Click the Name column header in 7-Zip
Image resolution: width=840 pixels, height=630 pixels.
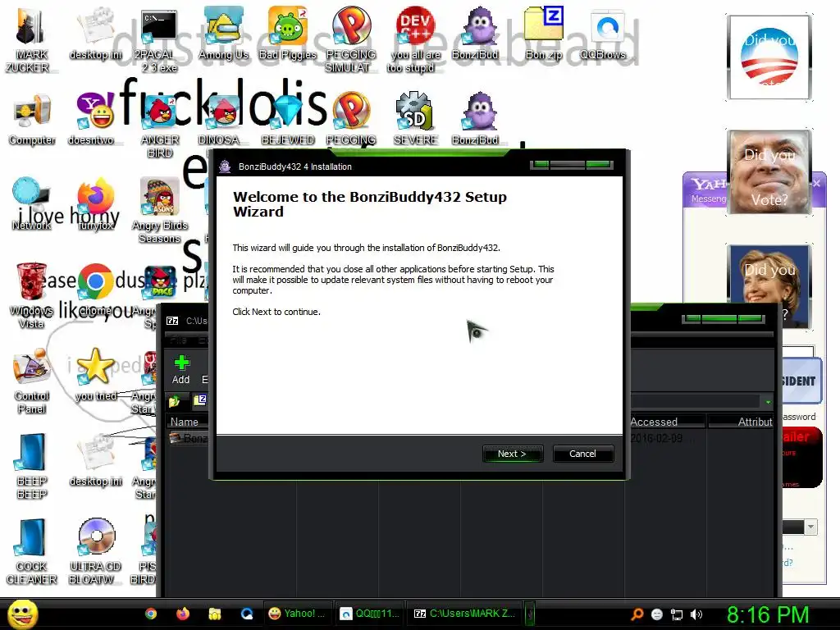tap(185, 422)
